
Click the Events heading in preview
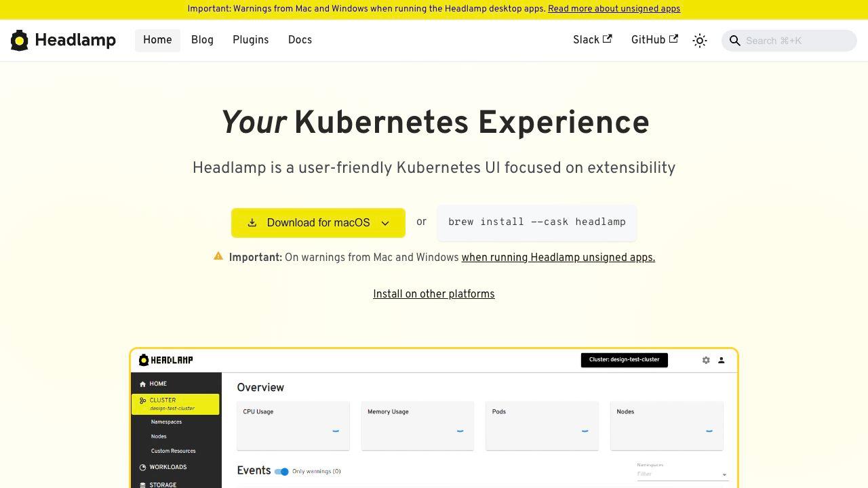pos(254,470)
